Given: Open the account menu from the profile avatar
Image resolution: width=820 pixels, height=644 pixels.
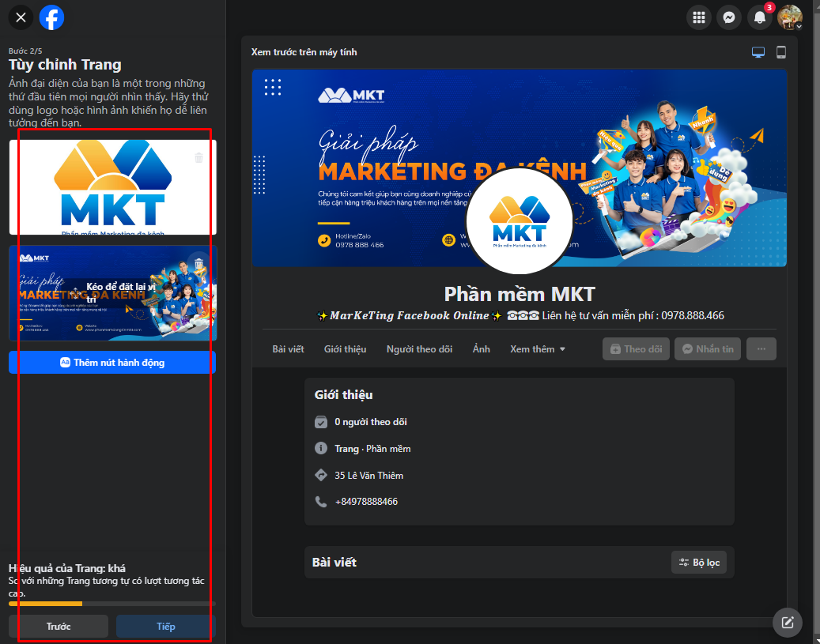Looking at the screenshot, I should [789, 17].
